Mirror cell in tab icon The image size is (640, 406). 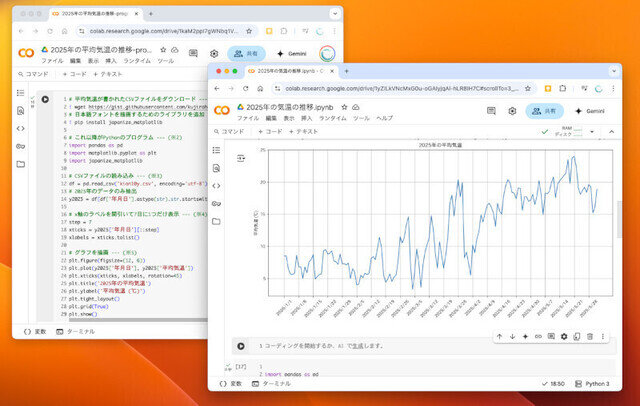577,337
